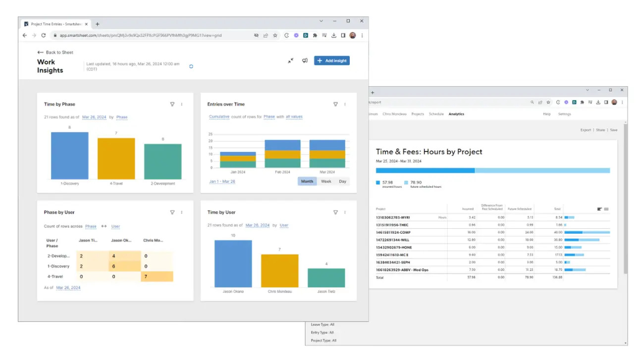Open the 'all values' dropdown selector
Screen dimensions: 644x362
[294, 117]
